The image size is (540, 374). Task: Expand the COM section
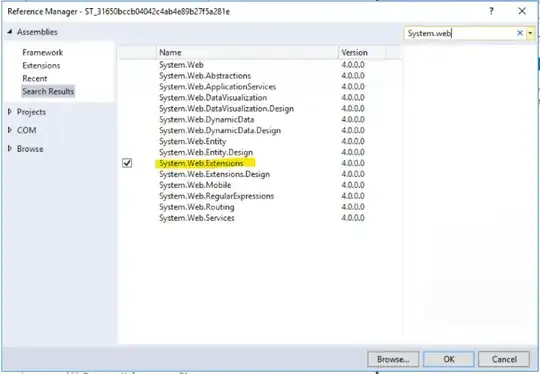10,130
